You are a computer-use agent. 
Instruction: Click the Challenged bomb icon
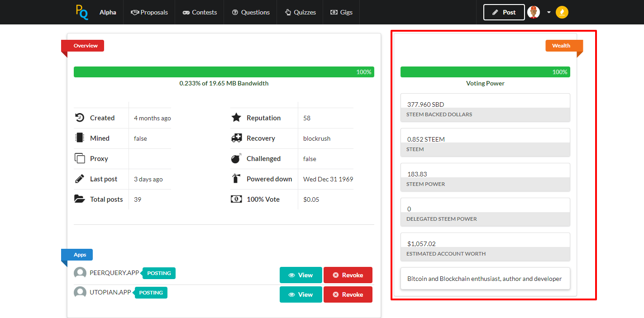pyautogui.click(x=236, y=158)
